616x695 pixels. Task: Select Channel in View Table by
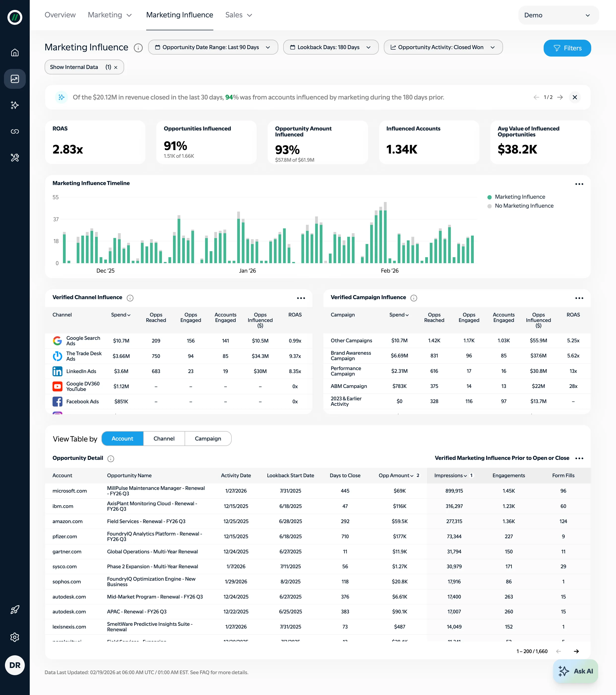pos(164,439)
